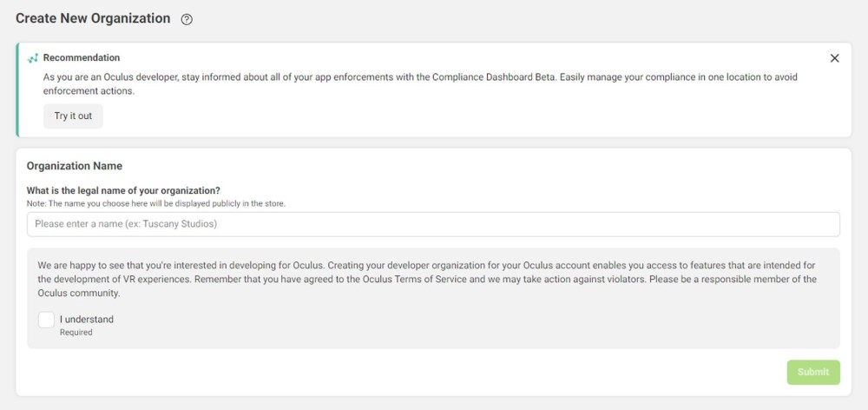This screenshot has width=868, height=410.
Task: Click the "Oculus community." line of notice
Action: tap(78, 294)
